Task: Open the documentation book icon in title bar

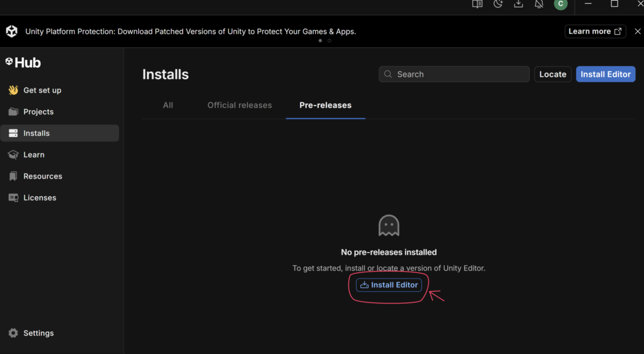Action: pos(477,4)
